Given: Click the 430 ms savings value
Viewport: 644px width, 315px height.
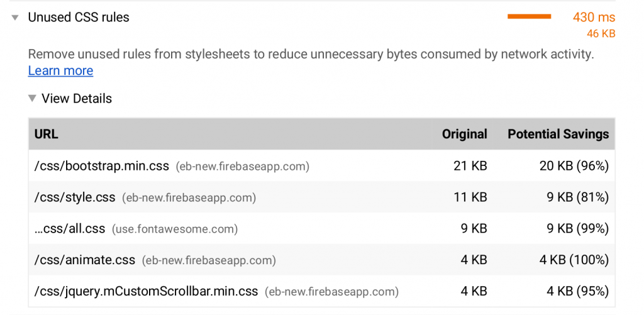Looking at the screenshot, I should (594, 18).
